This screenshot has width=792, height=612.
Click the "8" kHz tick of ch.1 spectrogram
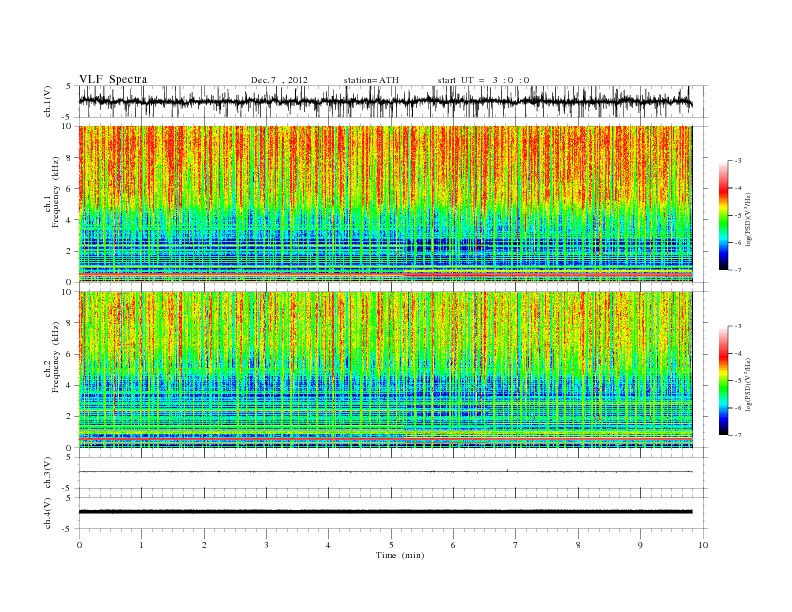tap(69, 158)
